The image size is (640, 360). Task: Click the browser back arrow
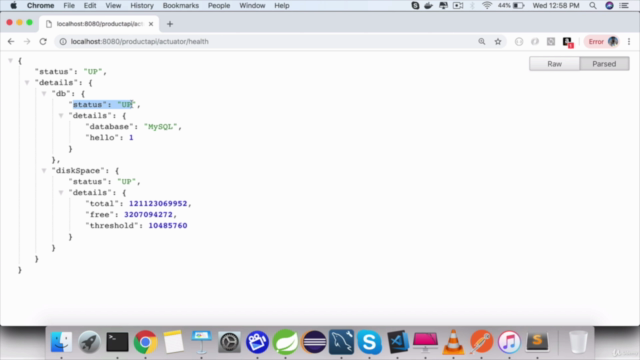coord(11,42)
